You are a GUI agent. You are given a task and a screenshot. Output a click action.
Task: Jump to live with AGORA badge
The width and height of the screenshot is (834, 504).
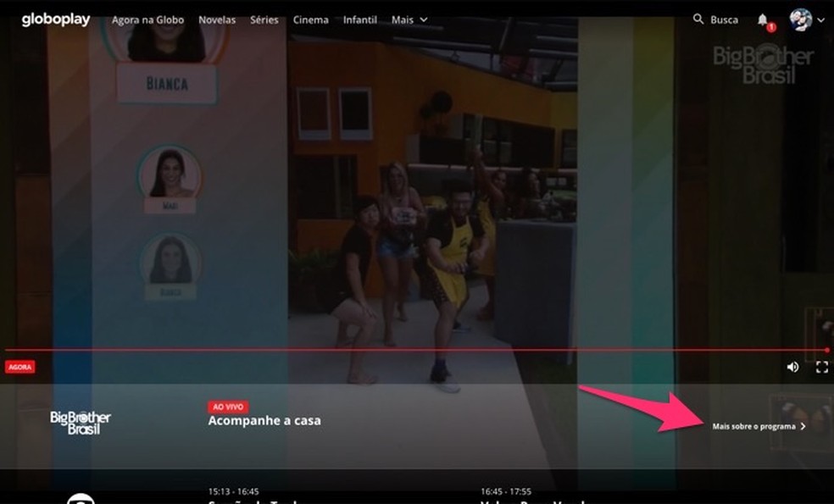20,367
